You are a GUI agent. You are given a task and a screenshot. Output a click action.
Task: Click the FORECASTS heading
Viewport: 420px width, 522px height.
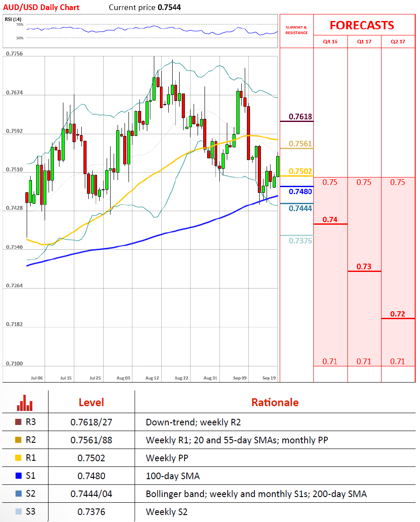click(x=362, y=25)
